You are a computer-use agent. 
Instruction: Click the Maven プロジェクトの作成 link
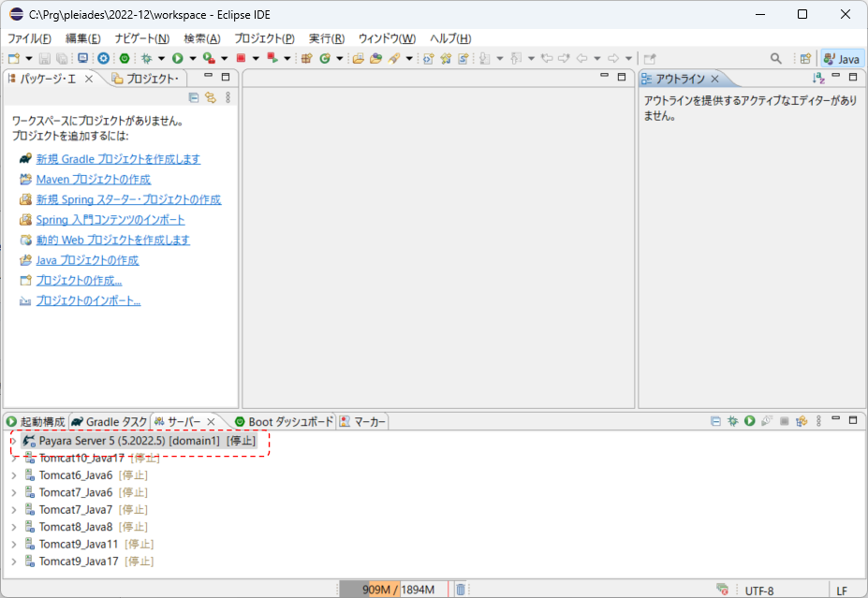pyautogui.click(x=93, y=180)
